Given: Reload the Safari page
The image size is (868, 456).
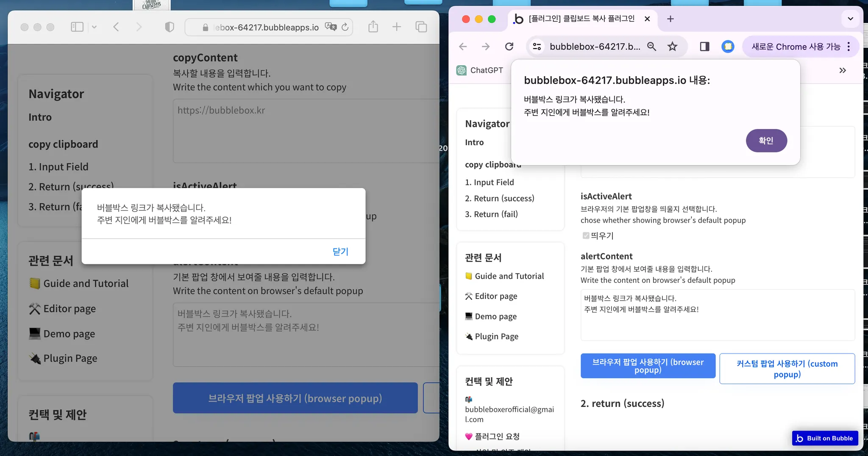Looking at the screenshot, I should coord(345,27).
